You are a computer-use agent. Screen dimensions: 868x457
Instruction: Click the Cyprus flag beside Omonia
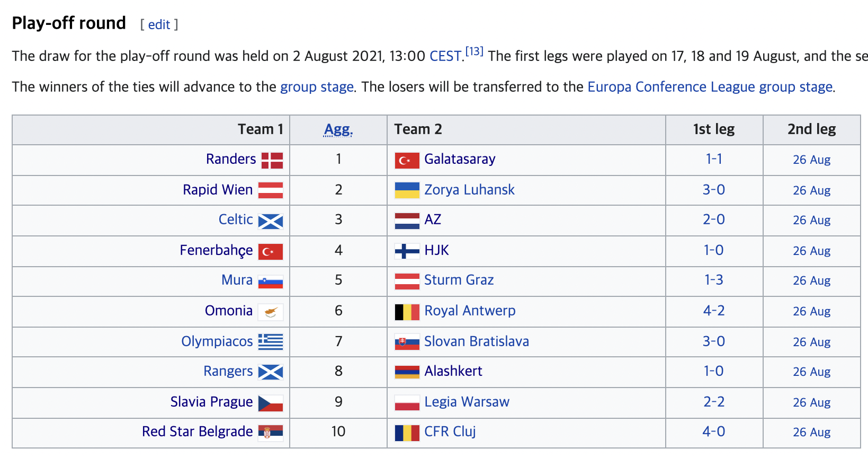pyautogui.click(x=271, y=312)
